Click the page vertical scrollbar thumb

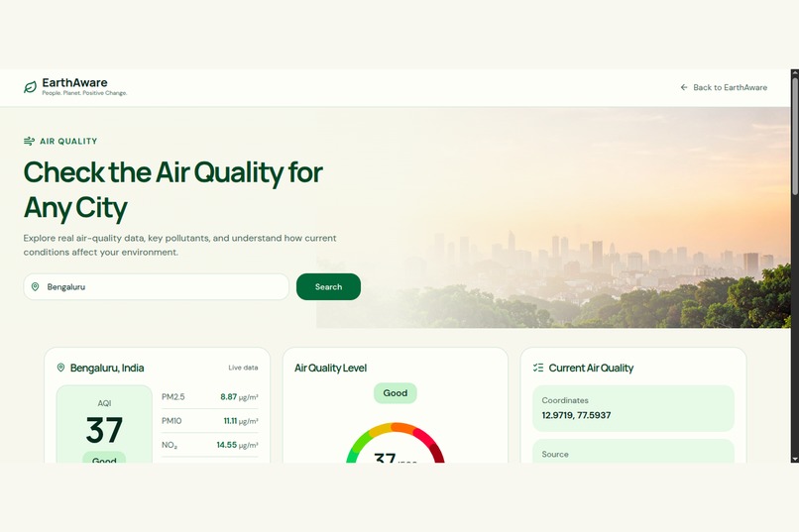794,135
